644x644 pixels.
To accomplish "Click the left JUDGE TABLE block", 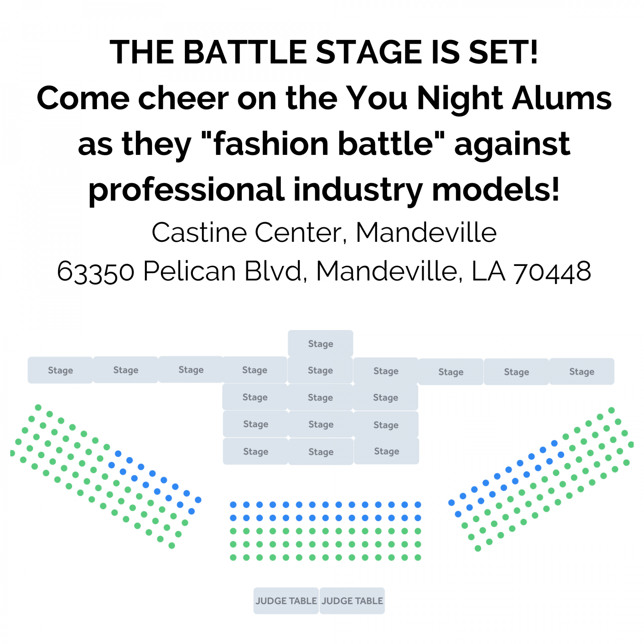I will 286,601.
